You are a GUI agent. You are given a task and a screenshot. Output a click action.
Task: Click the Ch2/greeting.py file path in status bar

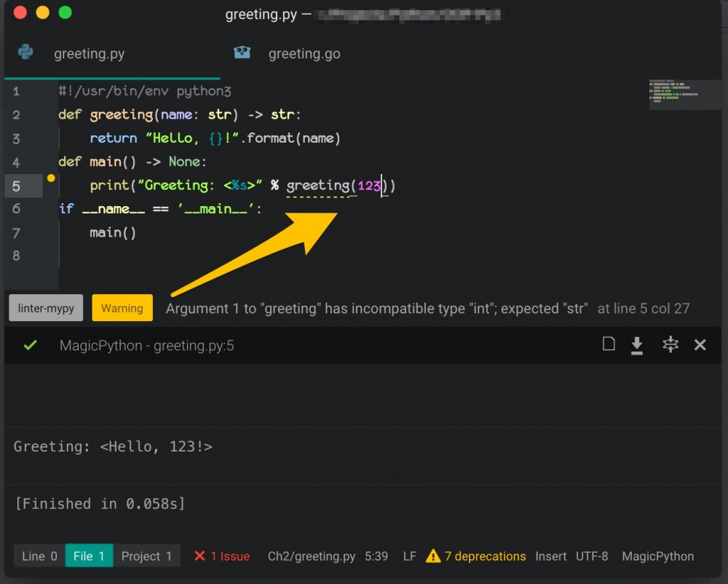pyautogui.click(x=312, y=556)
